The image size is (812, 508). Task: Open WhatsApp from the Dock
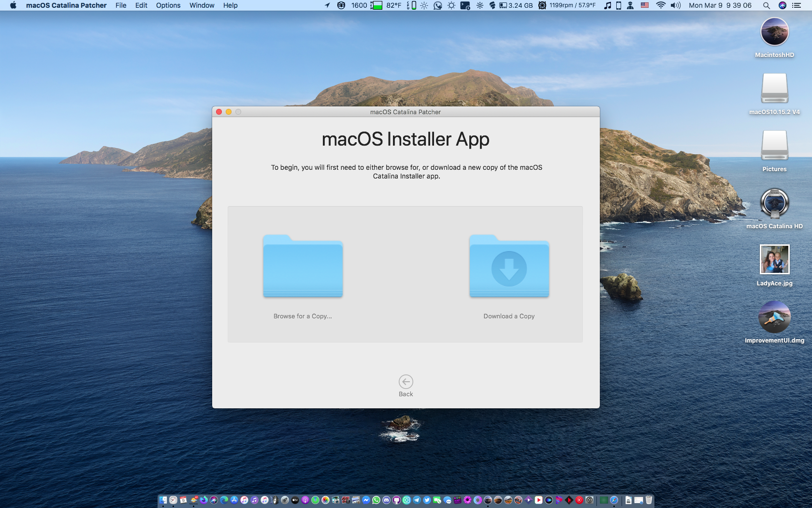click(376, 500)
